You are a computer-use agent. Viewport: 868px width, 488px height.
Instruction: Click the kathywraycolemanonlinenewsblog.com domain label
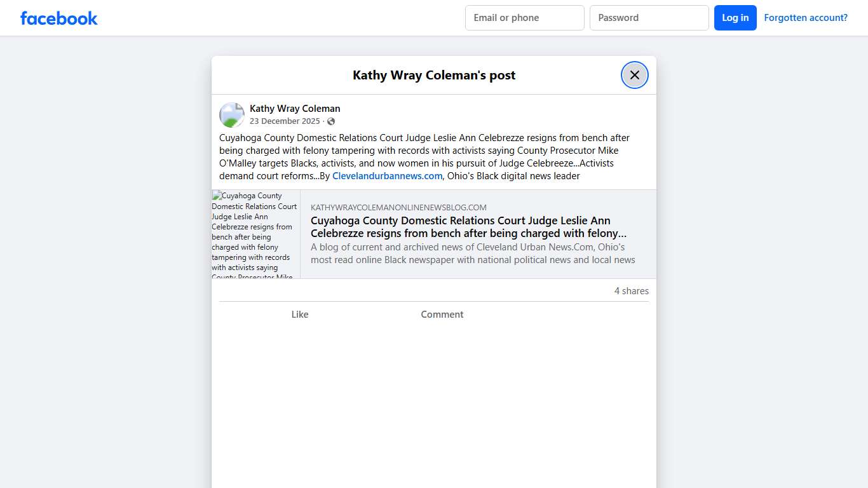point(398,208)
